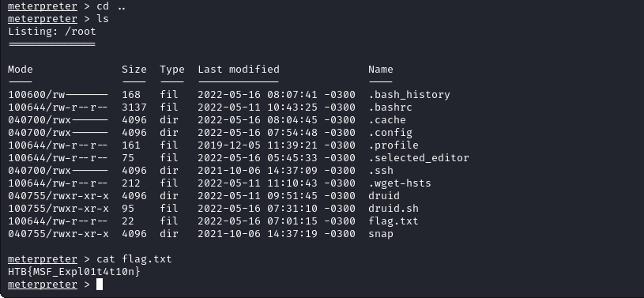Click the Name column header
The width and height of the screenshot is (644, 298).
[381, 70]
